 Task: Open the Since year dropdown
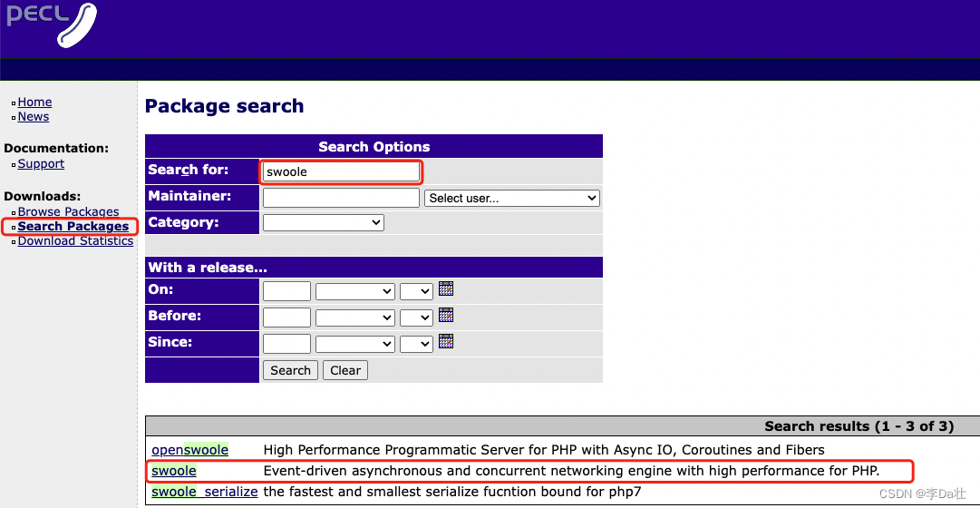click(416, 344)
